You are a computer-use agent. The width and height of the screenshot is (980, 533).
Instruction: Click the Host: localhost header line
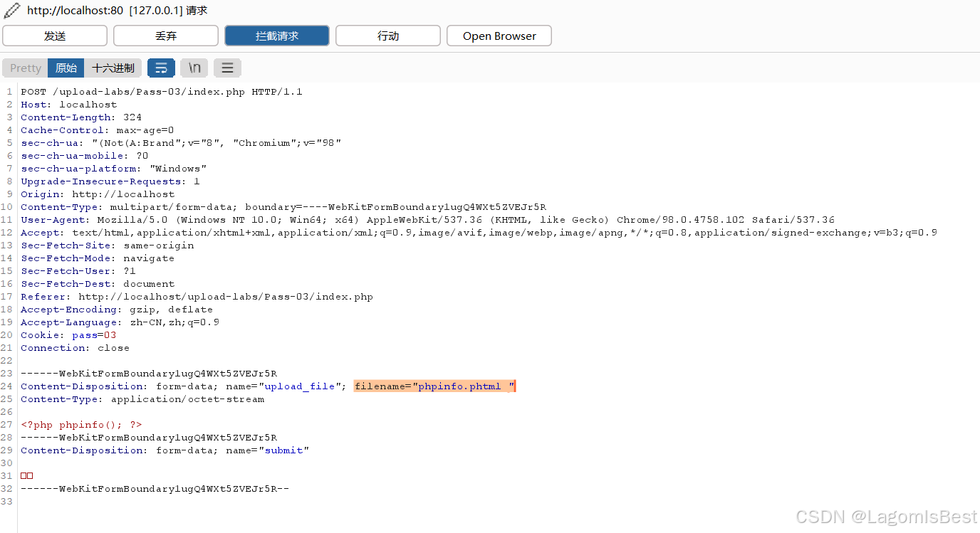coord(68,105)
